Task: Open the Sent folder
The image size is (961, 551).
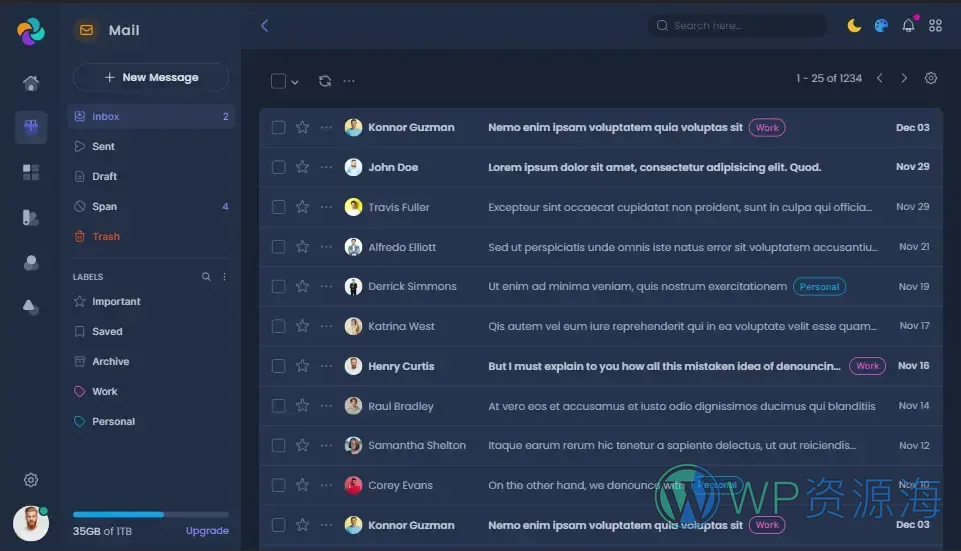Action: [103, 146]
